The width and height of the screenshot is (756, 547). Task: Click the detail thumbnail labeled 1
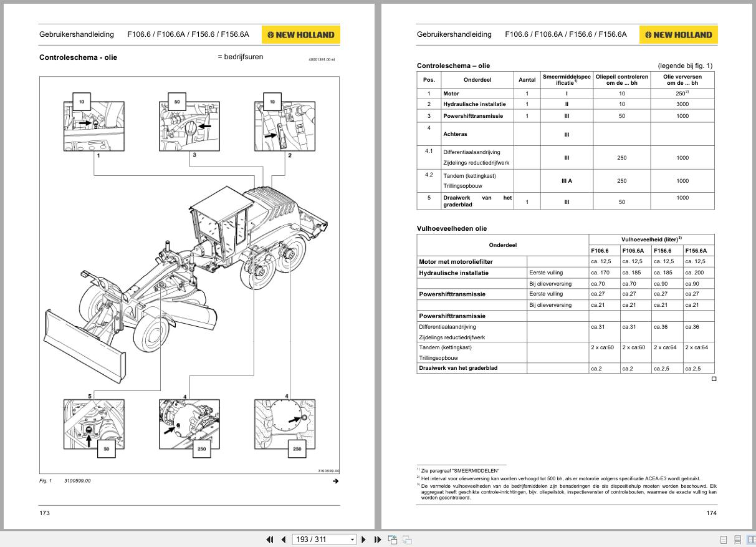point(93,126)
